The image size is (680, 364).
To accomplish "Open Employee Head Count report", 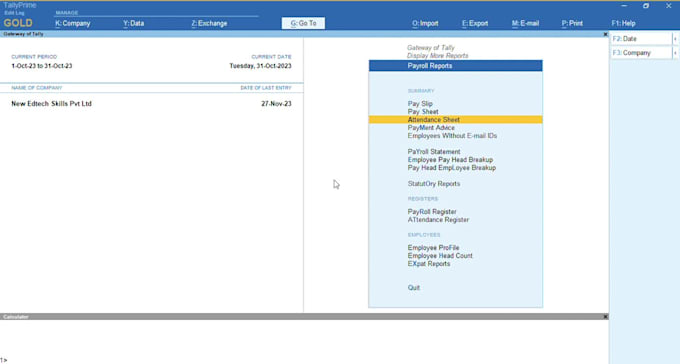I will click(440, 256).
